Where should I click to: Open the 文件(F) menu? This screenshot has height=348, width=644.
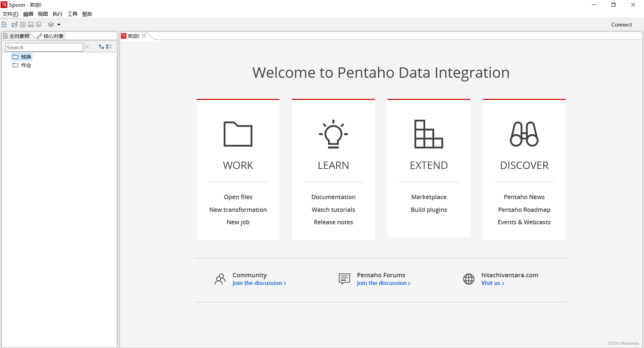click(10, 14)
